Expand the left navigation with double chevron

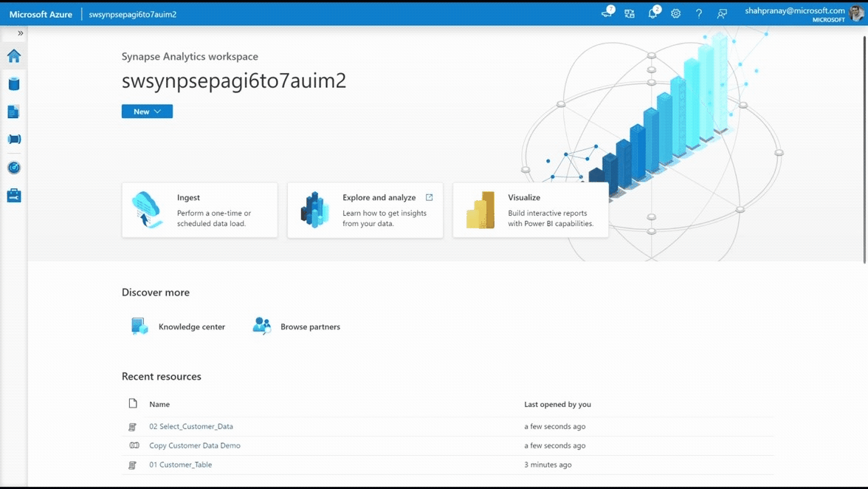(21, 33)
